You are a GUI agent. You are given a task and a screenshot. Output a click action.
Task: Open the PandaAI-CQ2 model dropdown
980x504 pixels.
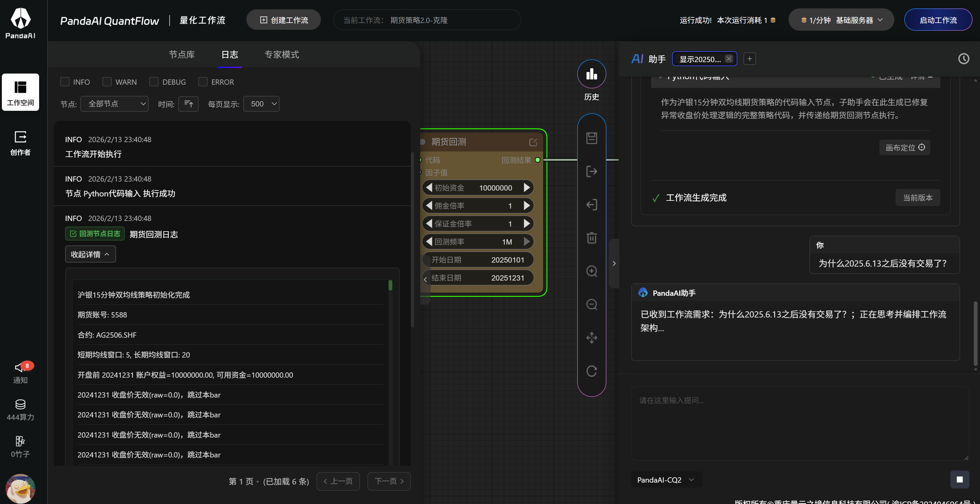tap(666, 480)
